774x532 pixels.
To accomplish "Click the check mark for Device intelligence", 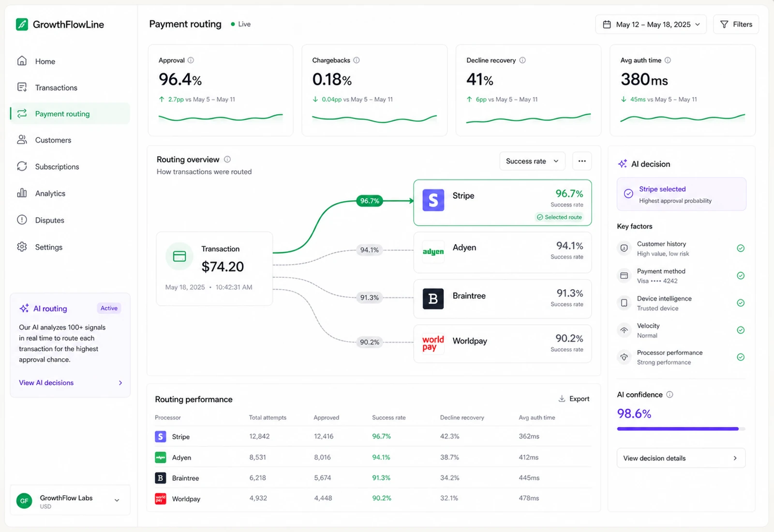I will click(x=740, y=303).
